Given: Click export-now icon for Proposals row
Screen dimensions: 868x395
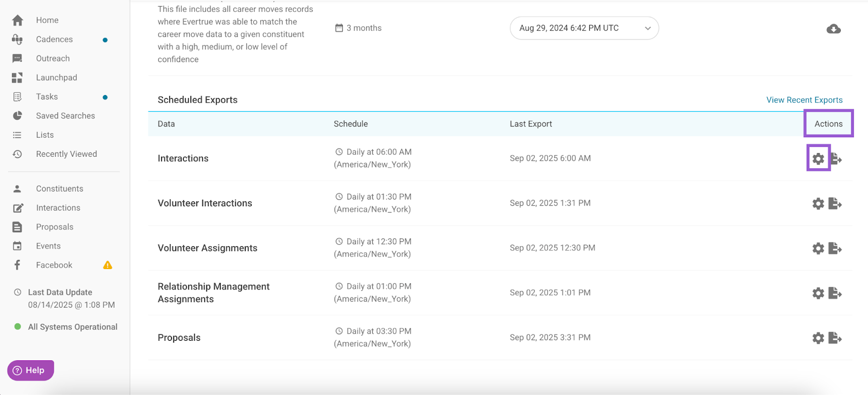Looking at the screenshot, I should click(x=835, y=338).
